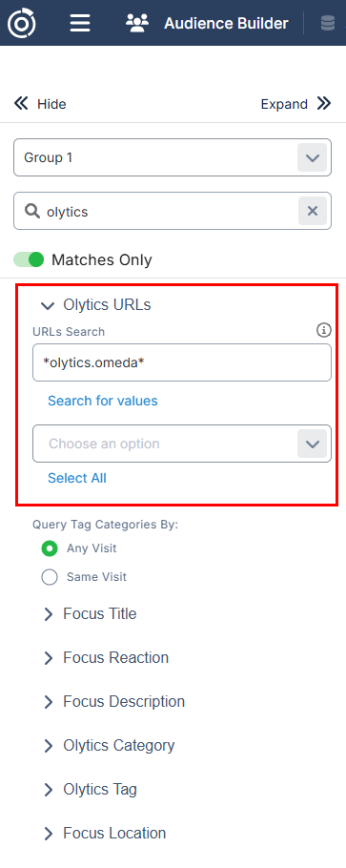Clear the olytics search with X

click(x=313, y=211)
